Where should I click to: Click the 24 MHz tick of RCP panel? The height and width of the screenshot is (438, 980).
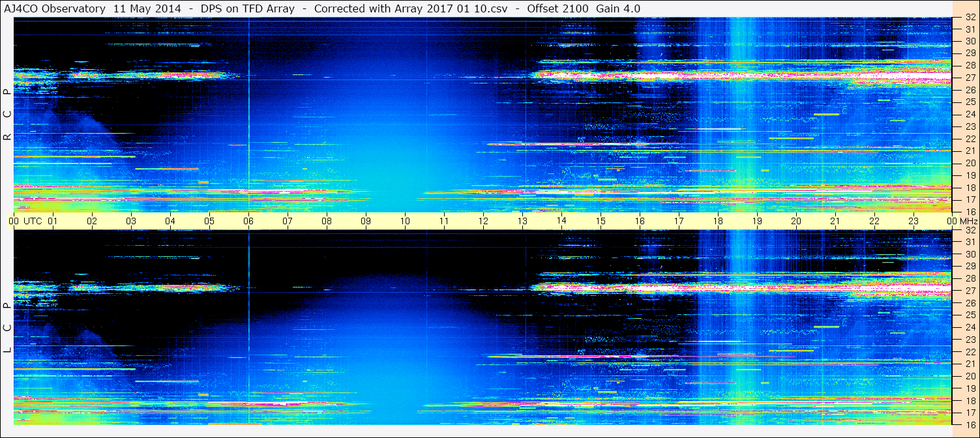pyautogui.click(x=970, y=114)
